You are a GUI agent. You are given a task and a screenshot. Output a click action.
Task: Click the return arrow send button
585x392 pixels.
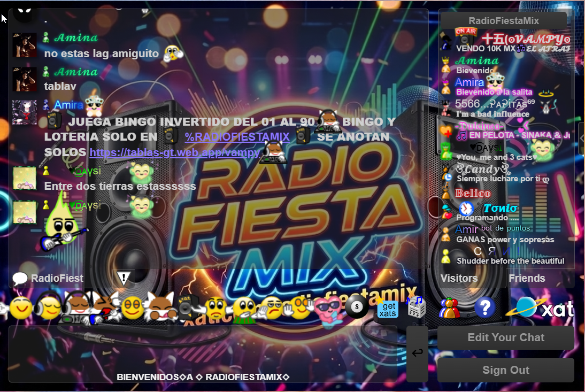tap(418, 353)
